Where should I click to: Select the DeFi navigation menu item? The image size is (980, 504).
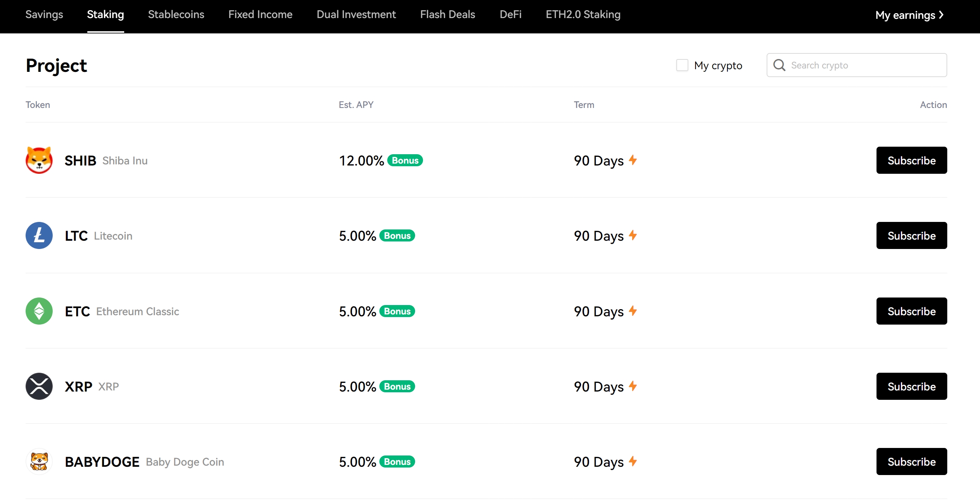click(x=510, y=14)
